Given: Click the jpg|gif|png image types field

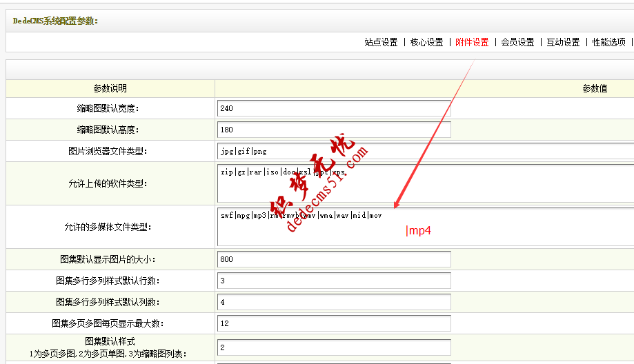Looking at the screenshot, I should [x=424, y=151].
